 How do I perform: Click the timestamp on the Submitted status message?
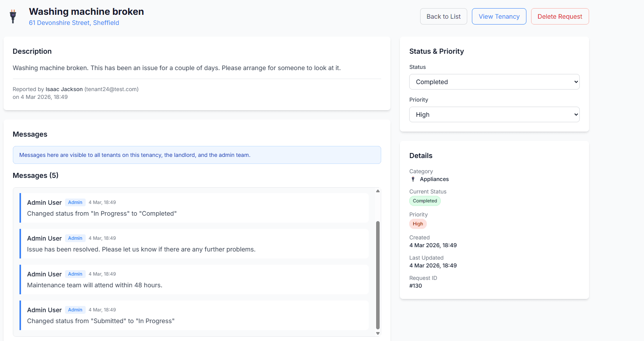click(102, 310)
